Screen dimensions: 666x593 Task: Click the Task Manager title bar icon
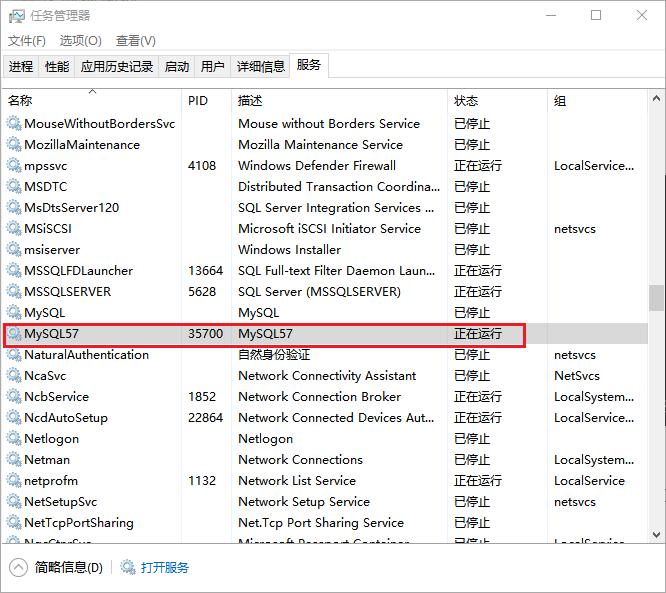[17, 16]
